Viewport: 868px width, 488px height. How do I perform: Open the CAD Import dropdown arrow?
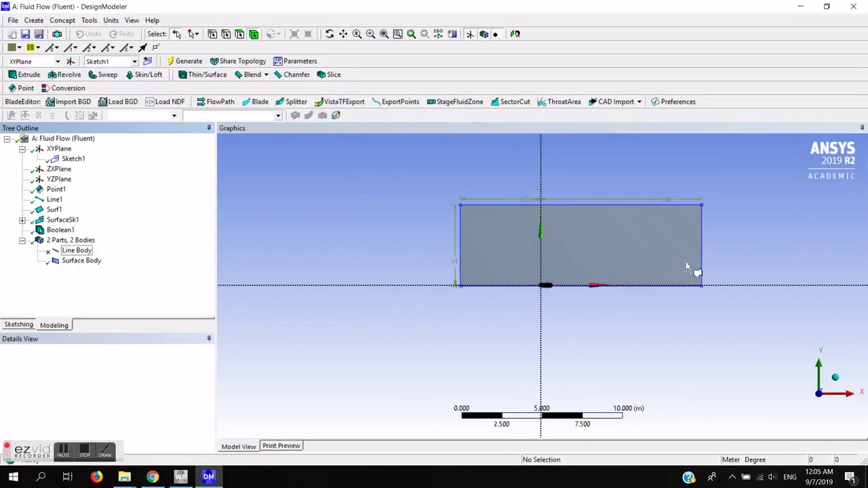tap(639, 102)
